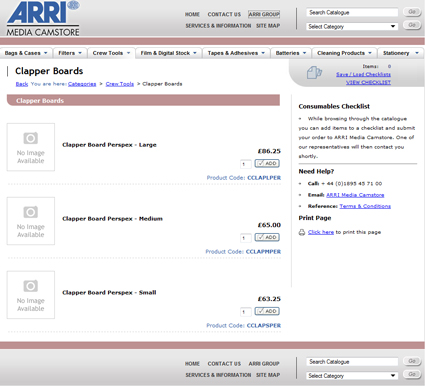Open SITE MAP in the top navigation
The width and height of the screenshot is (425, 386).
268,26
